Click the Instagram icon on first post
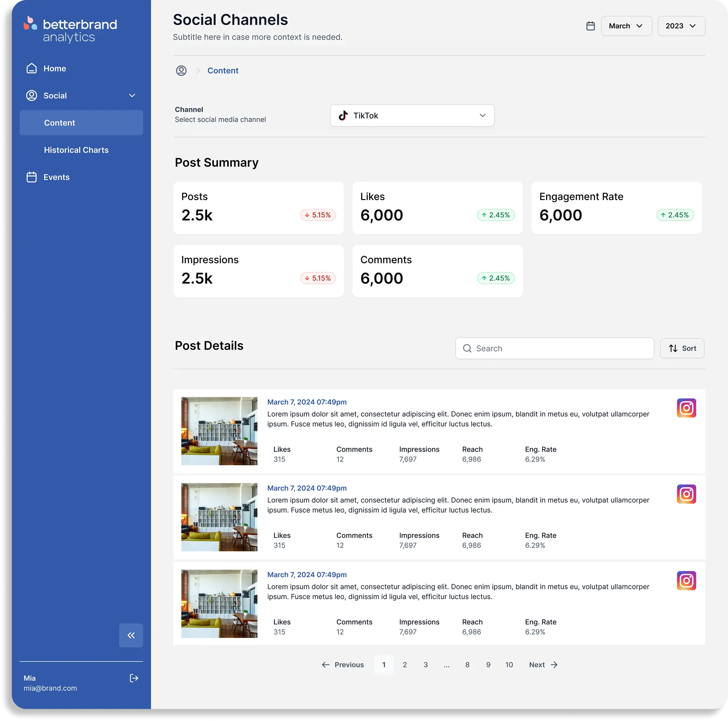 tap(687, 408)
